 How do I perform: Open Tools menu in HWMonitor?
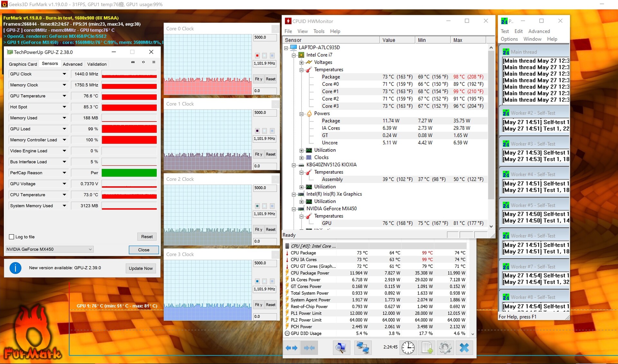319,31
